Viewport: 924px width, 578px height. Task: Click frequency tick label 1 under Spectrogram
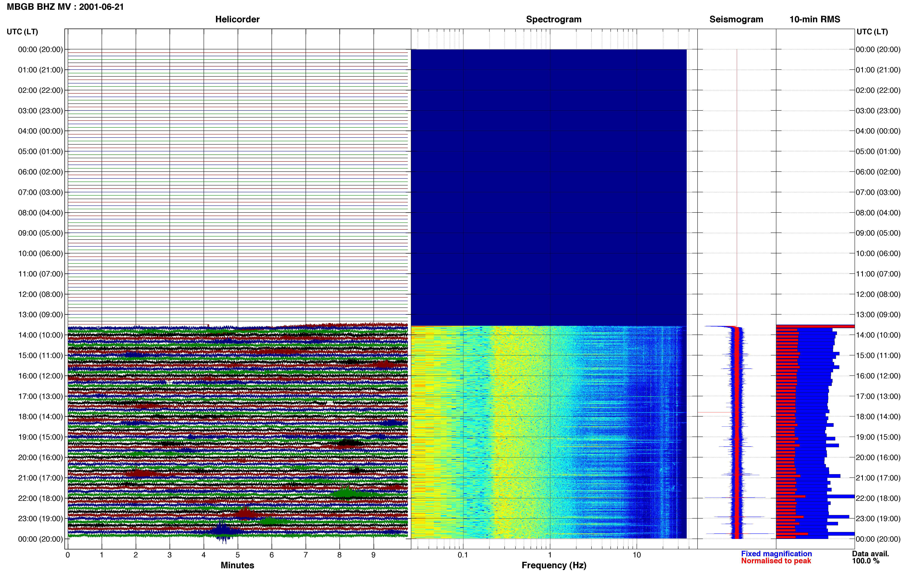pyautogui.click(x=550, y=555)
